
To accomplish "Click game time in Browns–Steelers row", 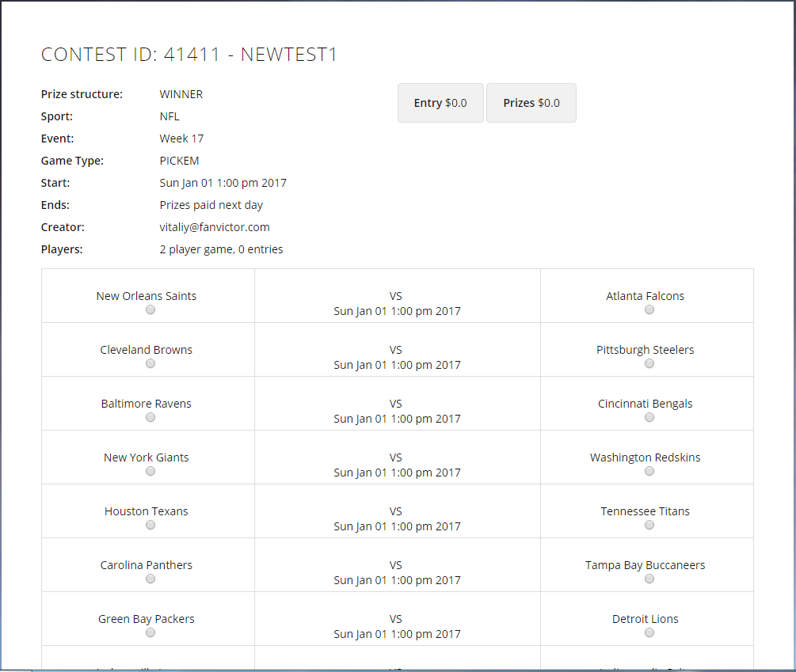I will (x=397, y=365).
